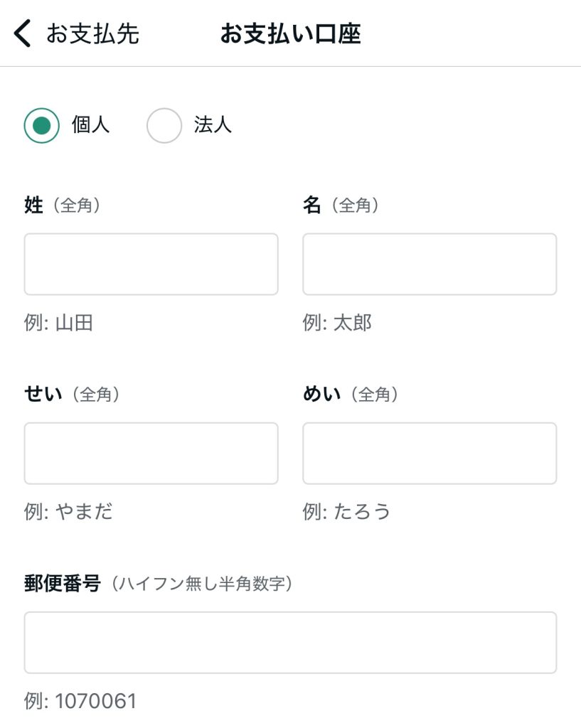Focus the 名 (全角) input field

(430, 264)
